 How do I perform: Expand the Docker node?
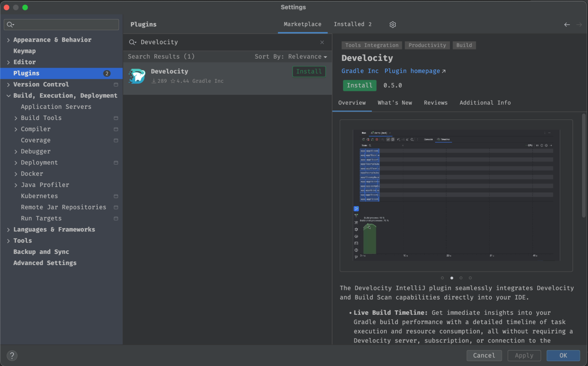[x=16, y=174]
